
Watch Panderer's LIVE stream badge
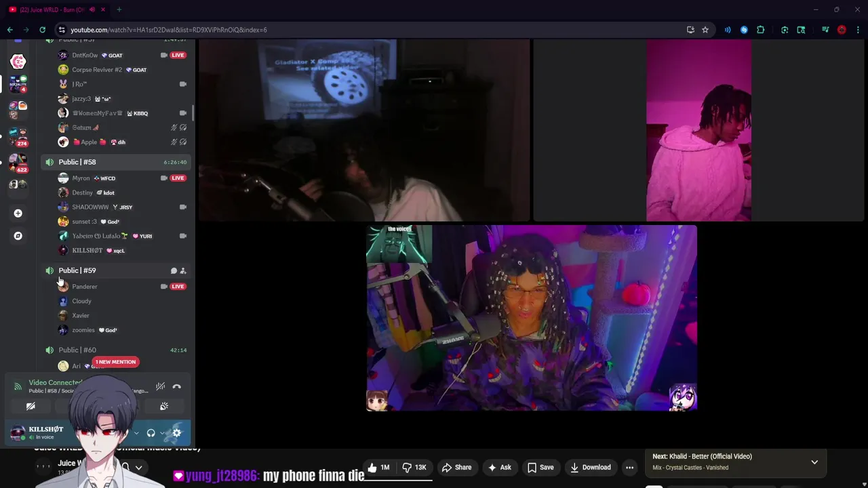(178, 287)
